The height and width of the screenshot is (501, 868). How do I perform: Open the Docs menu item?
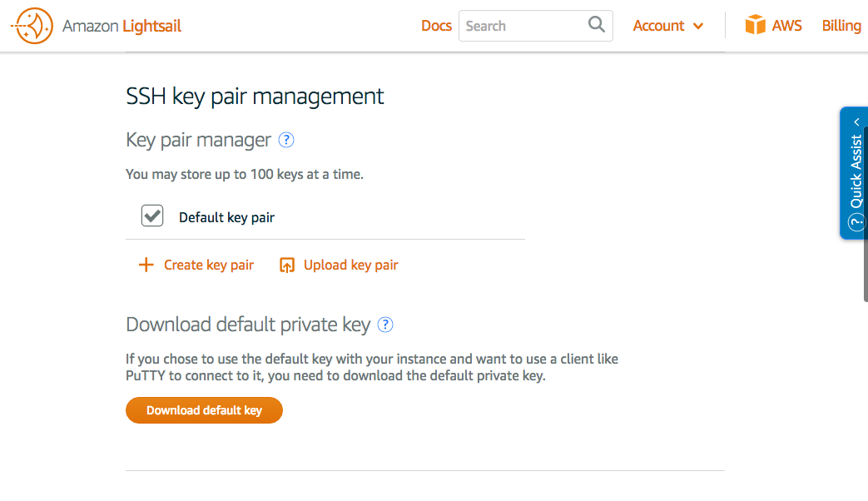436,26
